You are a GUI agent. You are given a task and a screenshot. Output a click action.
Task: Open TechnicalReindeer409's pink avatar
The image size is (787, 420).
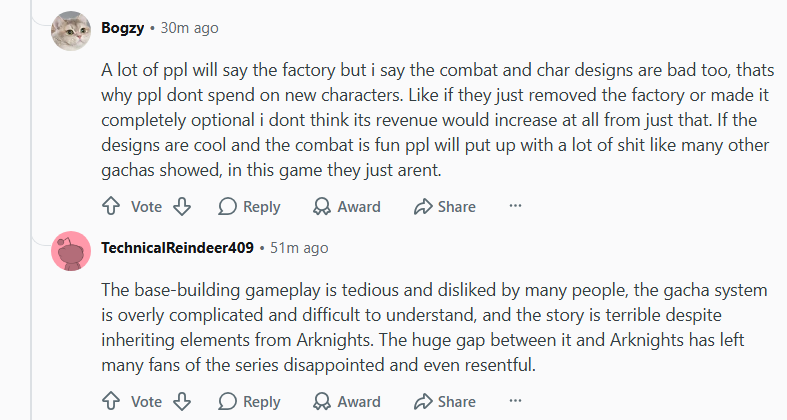point(71,250)
